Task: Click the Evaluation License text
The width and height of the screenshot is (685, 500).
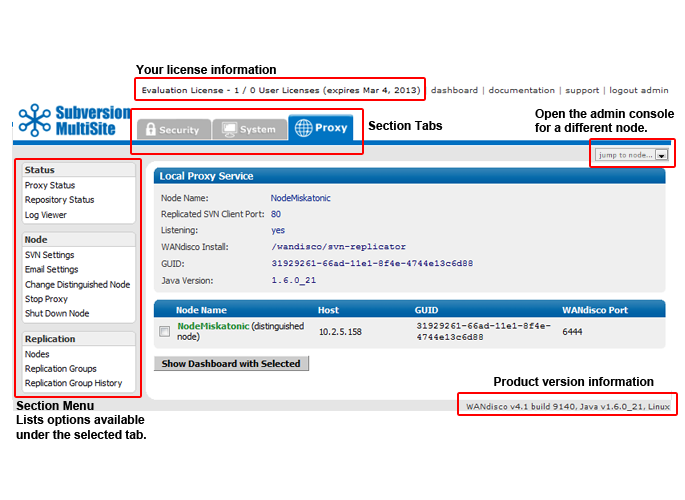Action: (x=281, y=90)
